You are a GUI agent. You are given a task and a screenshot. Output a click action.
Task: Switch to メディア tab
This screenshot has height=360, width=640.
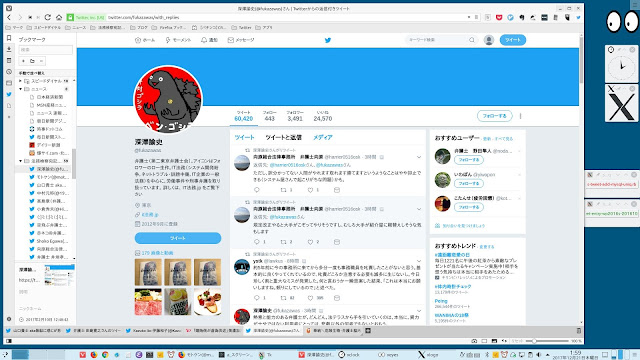tap(322, 138)
